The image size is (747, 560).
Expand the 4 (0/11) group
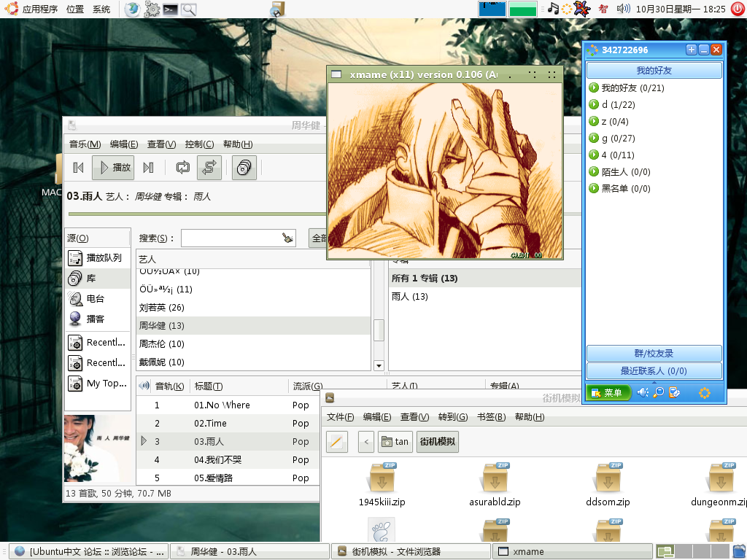pyautogui.click(x=594, y=155)
